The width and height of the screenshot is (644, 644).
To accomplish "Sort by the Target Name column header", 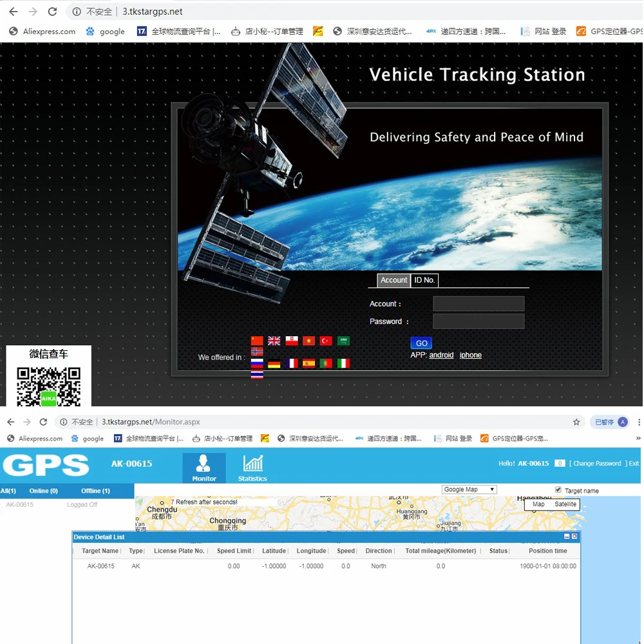I will point(100,551).
